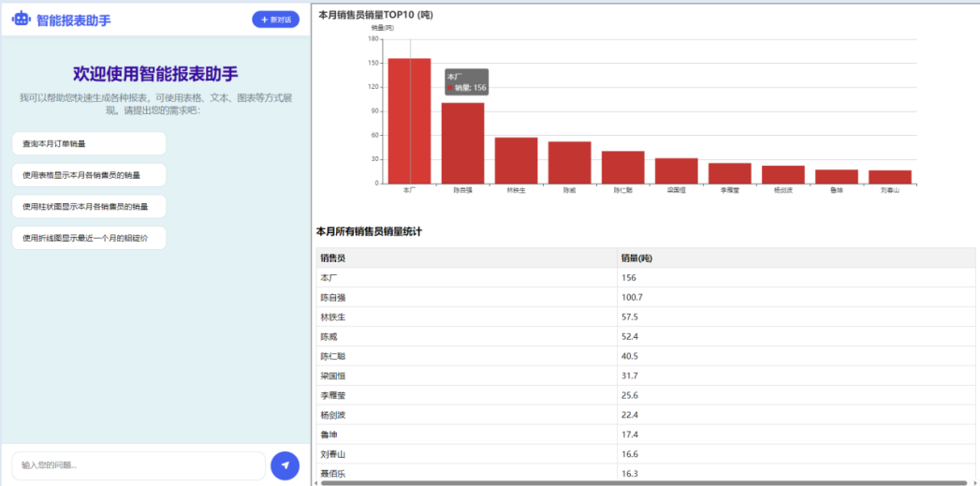Click the 智能报表助手 header title
This screenshot has height=486, width=980.
pyautogui.click(x=73, y=20)
